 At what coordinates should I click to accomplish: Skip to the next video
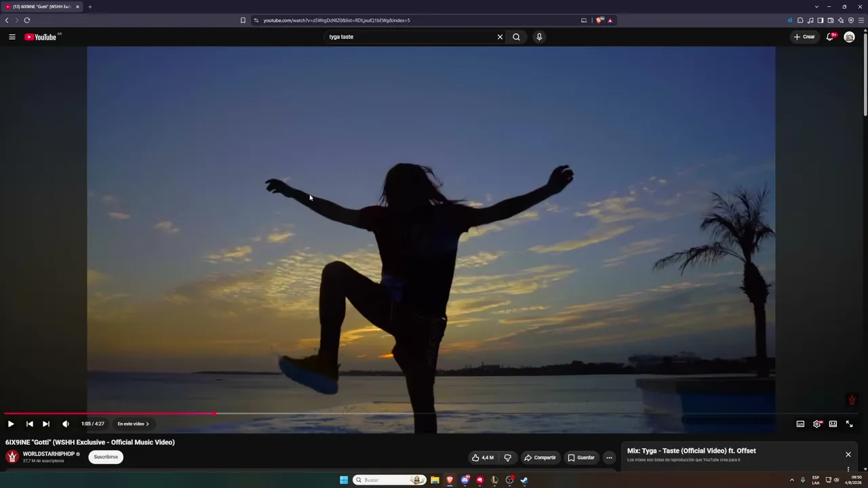pos(46,424)
